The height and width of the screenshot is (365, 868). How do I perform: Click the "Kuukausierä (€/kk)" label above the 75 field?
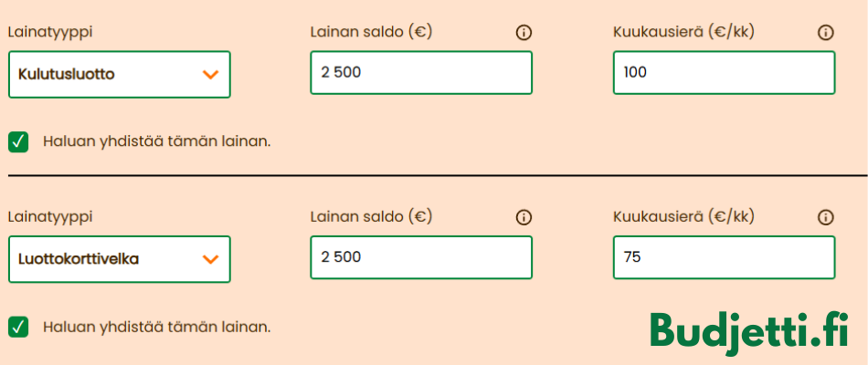683,217
